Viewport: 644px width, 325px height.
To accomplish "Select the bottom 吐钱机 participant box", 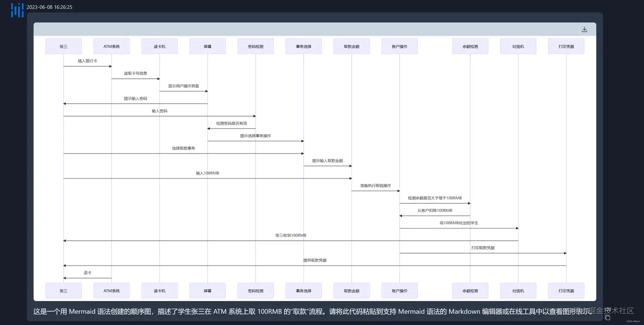I will coord(518,291).
